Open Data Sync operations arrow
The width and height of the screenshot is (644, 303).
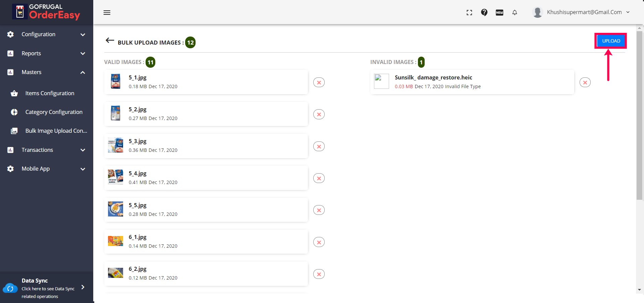[83, 287]
